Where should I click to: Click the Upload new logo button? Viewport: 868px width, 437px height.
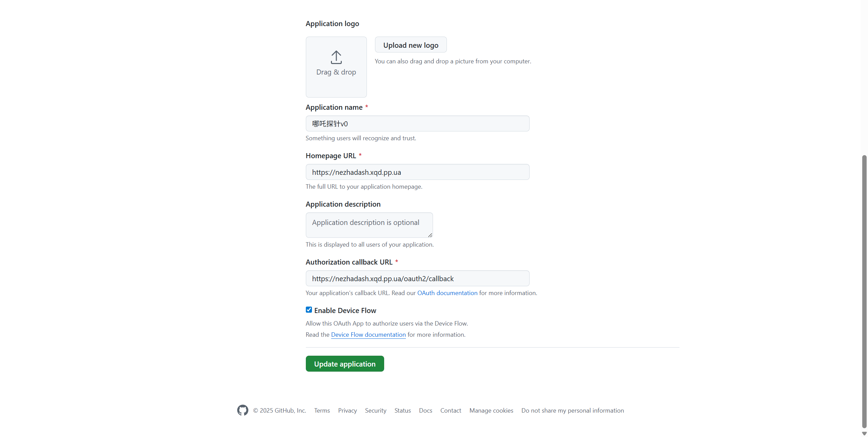pos(411,45)
